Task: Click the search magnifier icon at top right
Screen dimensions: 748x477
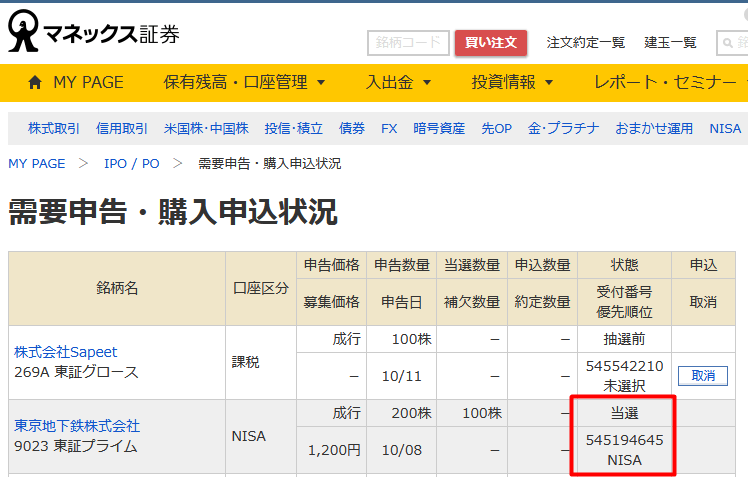Action: [727, 43]
